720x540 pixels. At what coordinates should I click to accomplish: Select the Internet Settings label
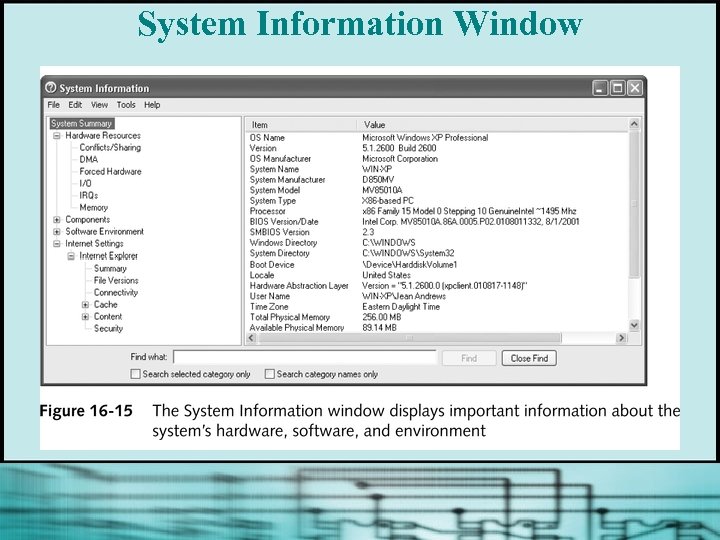[94, 243]
